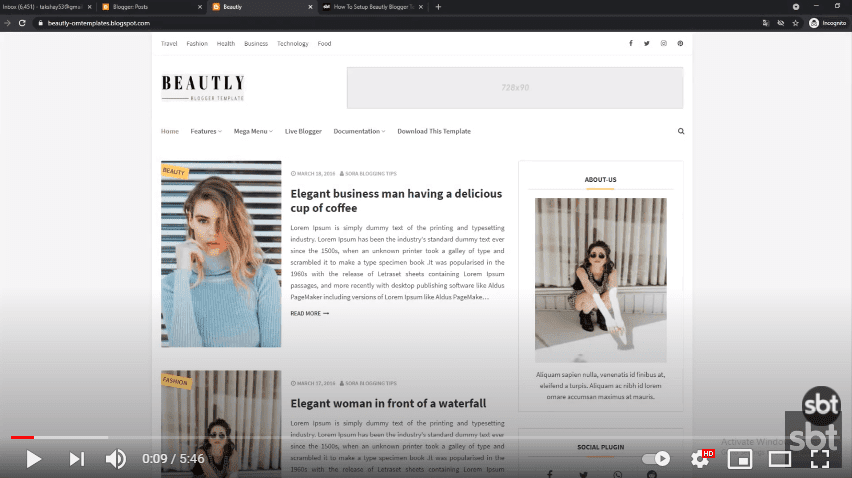
Task: Expand the Mega Menu dropdown
Action: pyautogui.click(x=253, y=131)
